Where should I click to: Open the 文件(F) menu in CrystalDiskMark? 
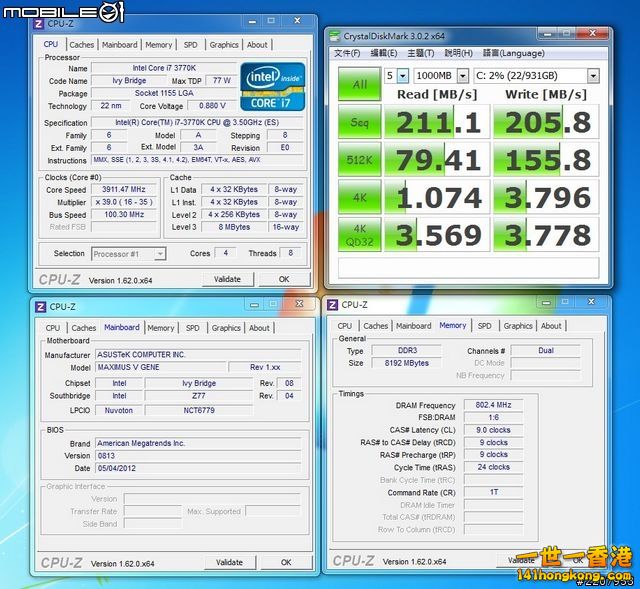tap(347, 53)
